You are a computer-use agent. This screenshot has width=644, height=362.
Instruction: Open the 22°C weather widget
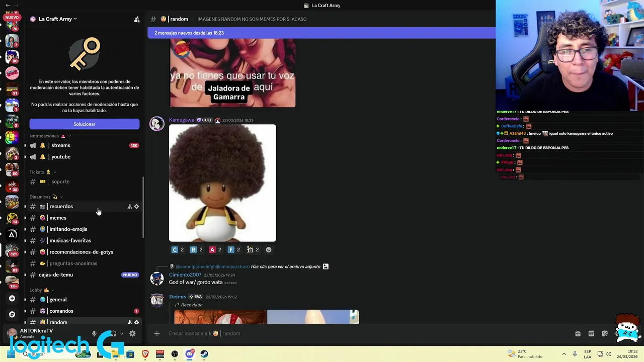[x=525, y=354]
